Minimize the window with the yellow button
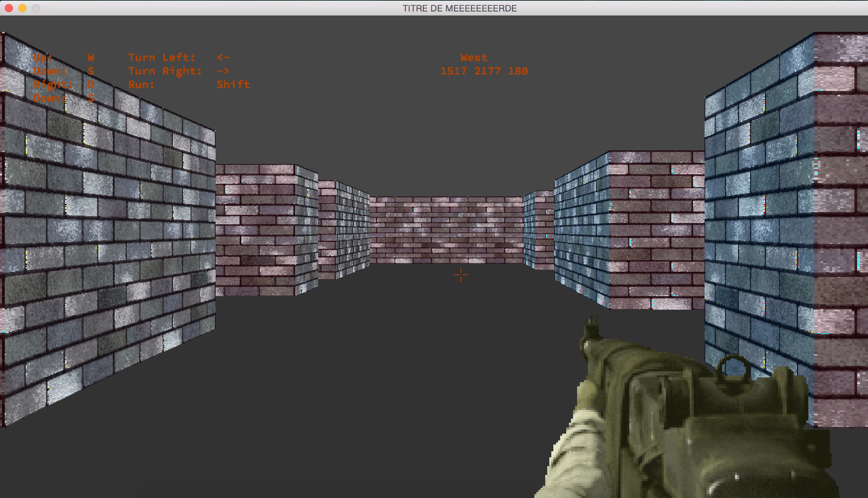Viewport: 868px width, 498px height. tap(22, 8)
